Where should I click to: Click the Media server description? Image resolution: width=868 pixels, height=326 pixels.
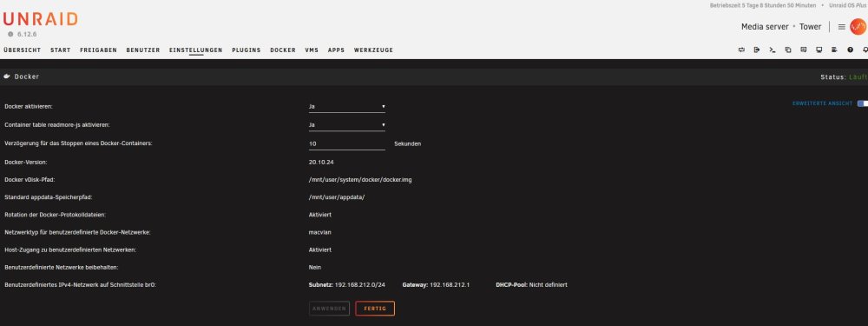click(765, 27)
